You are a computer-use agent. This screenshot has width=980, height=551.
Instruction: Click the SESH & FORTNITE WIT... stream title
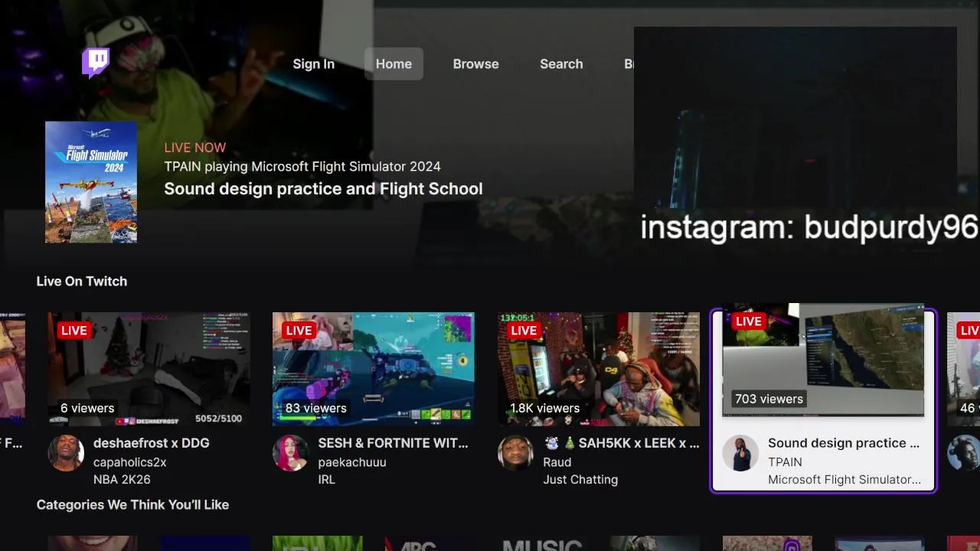click(393, 443)
